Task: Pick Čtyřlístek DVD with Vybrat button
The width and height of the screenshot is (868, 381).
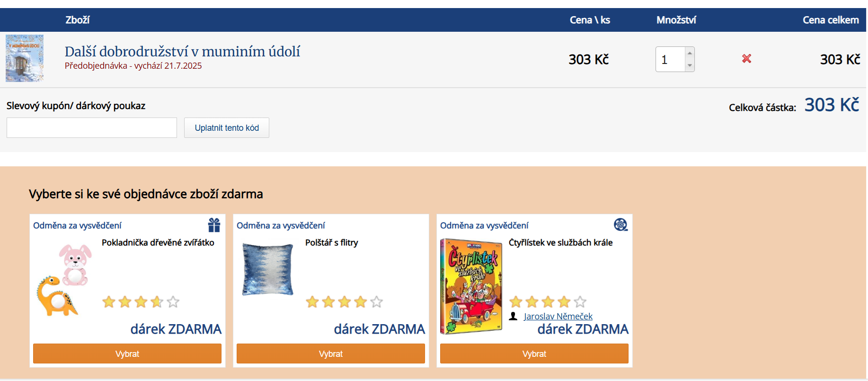Action: point(534,354)
